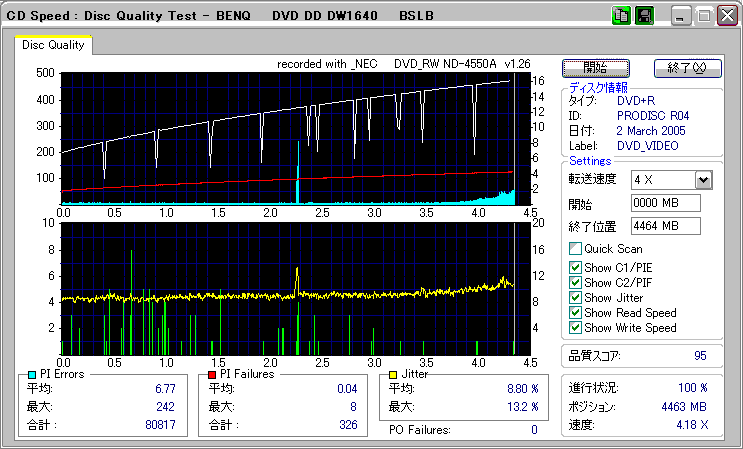Image resolution: width=743 pixels, height=449 pixels.
Task: Uncheck Show Write Speed option
Action: tap(575, 327)
